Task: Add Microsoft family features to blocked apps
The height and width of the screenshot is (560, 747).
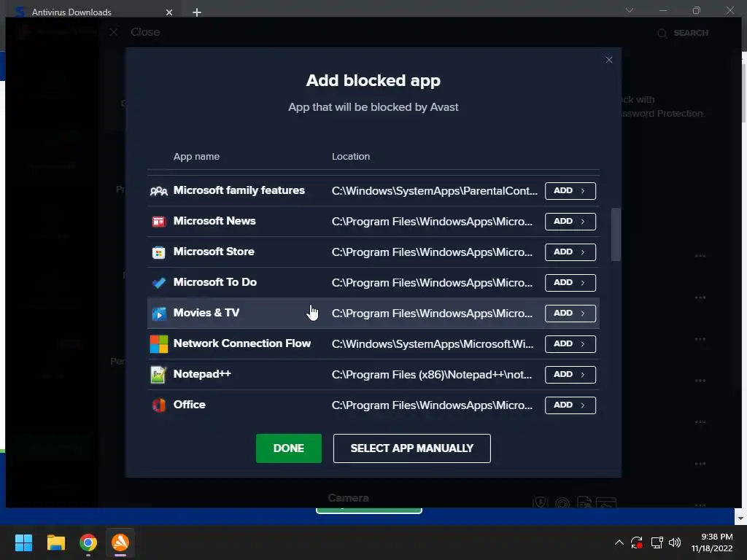Action: [570, 191]
